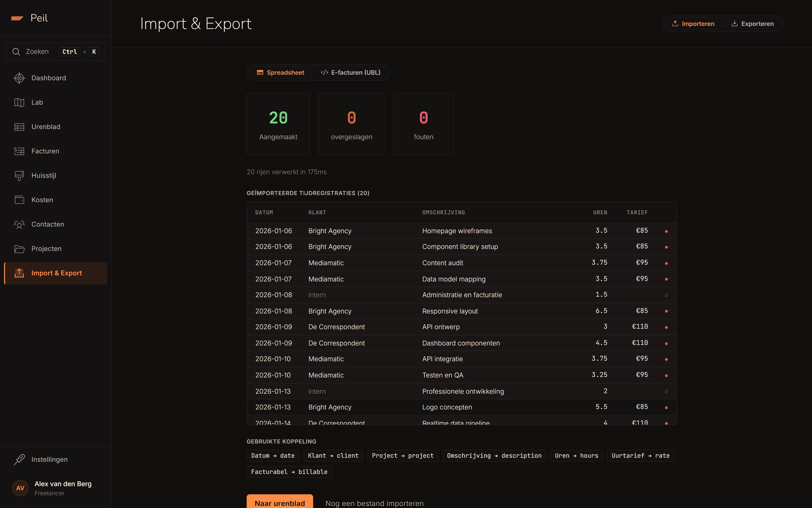This screenshot has height=508, width=812.
Task: Click Nog een bestand importeren link
Action: [375, 503]
